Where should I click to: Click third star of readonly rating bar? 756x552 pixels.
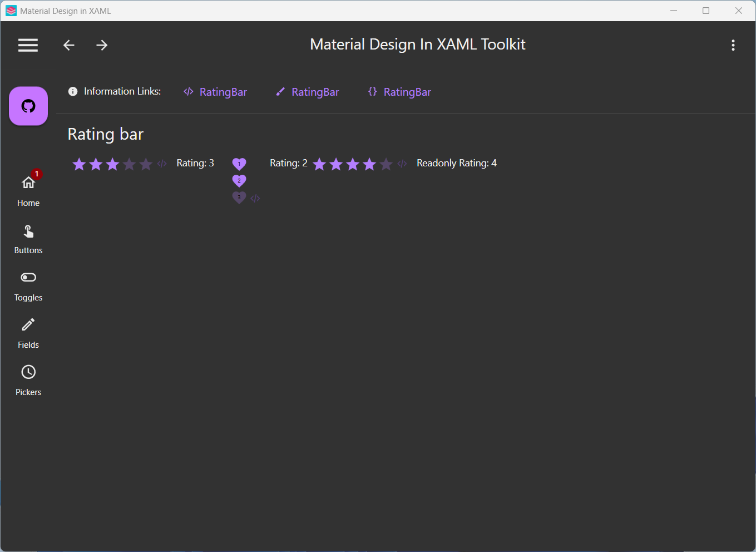click(x=353, y=164)
